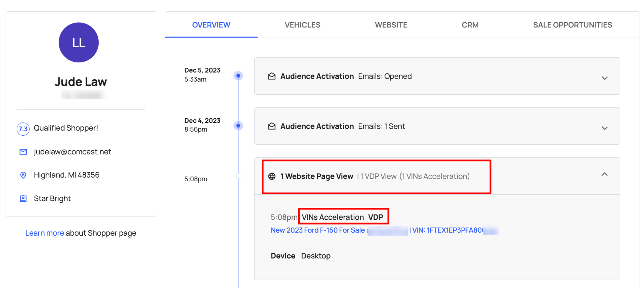Click the Learn more link
Viewport: 644px width, 288px height.
click(44, 233)
